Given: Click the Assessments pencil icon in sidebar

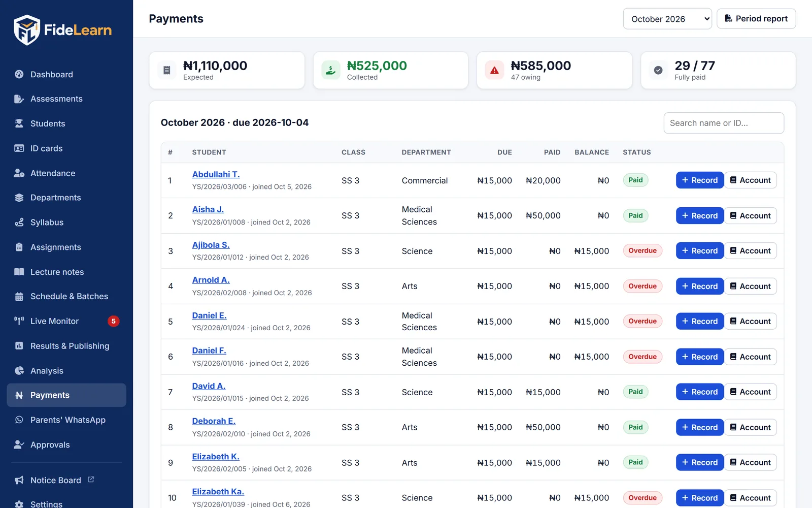Looking at the screenshot, I should coord(19,99).
